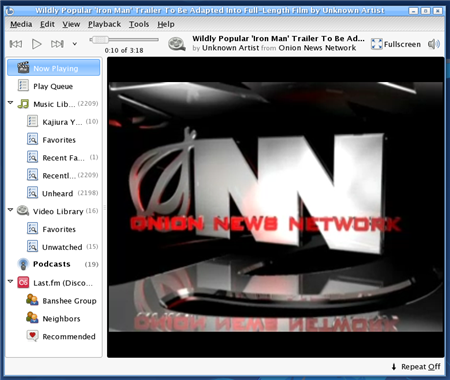
Task: Click the Now Playing clapperboard icon
Action: (23, 68)
